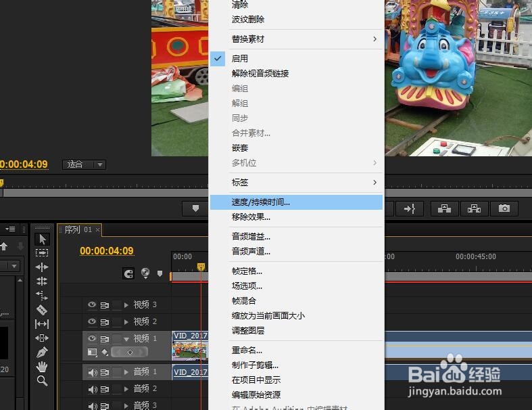This screenshot has width=532, height=410.
Task: Select the Razor tool
Action: pyautogui.click(x=42, y=309)
